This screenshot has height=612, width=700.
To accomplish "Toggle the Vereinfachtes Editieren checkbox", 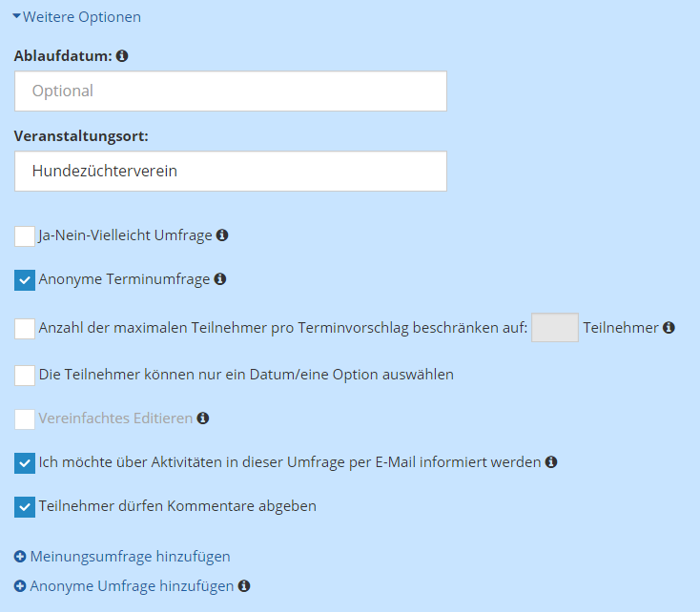I will pyautogui.click(x=25, y=419).
